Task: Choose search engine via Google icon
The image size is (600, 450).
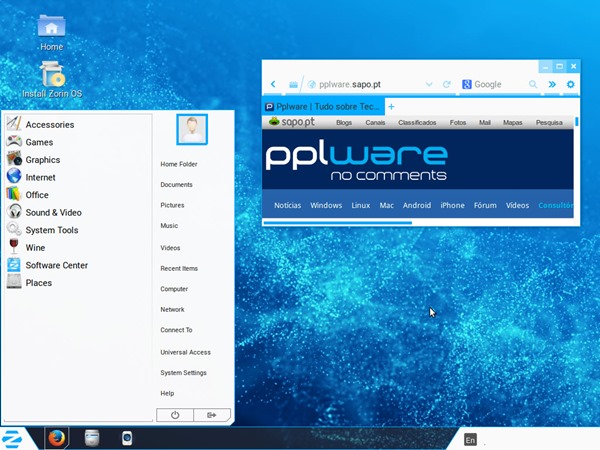Action: click(x=466, y=84)
